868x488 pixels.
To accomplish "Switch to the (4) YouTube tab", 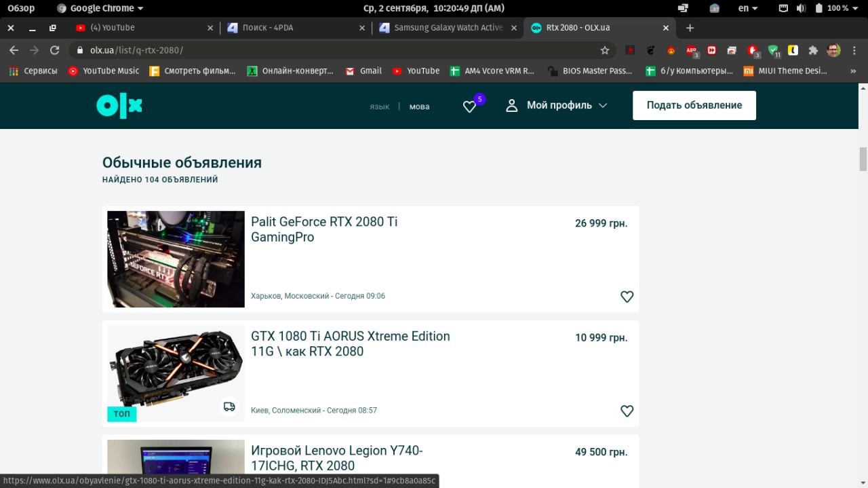I will [x=144, y=28].
